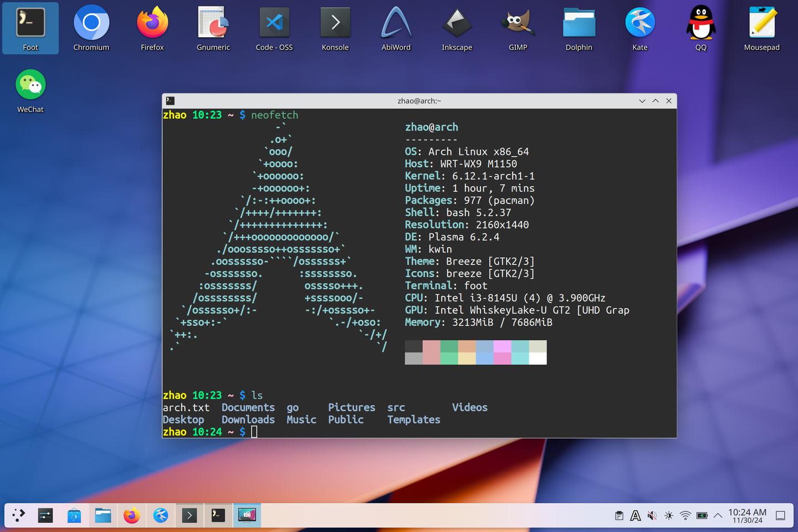Open Code - OSS editor

point(274,23)
